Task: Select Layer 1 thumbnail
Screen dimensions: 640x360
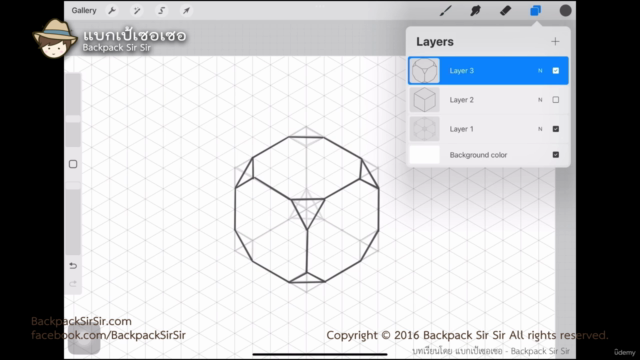Action: tap(424, 129)
